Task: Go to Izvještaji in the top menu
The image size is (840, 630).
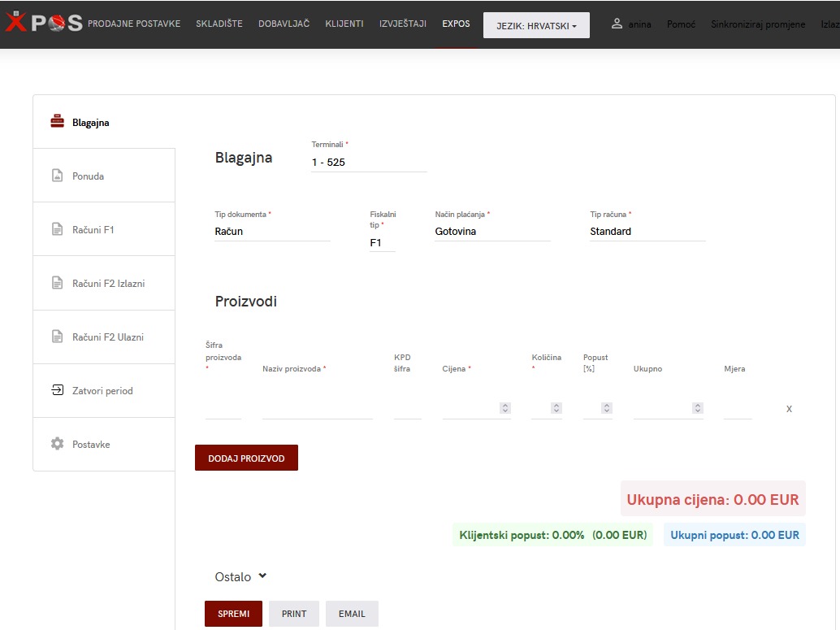Action: tap(403, 24)
